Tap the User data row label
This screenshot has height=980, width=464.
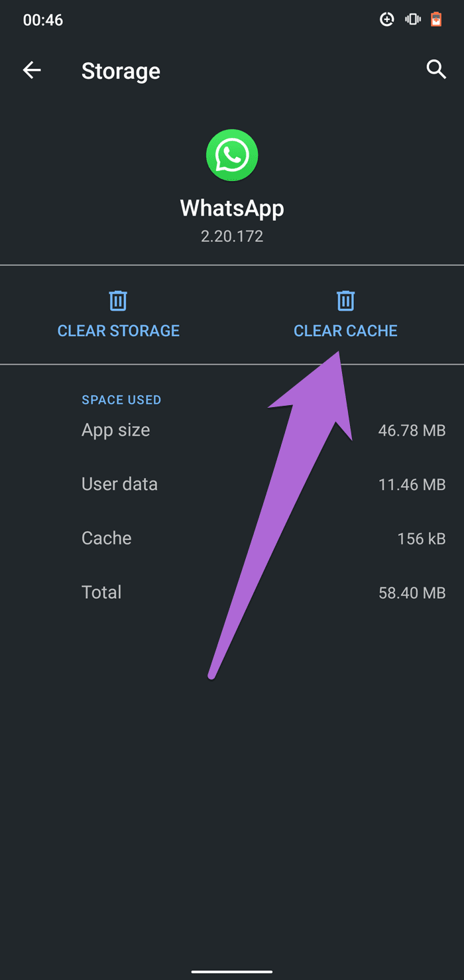(119, 484)
